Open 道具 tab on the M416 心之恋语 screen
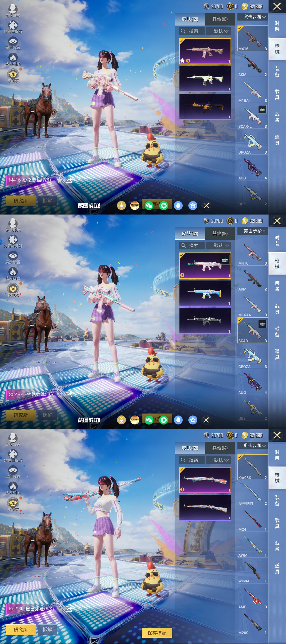 click(x=277, y=140)
